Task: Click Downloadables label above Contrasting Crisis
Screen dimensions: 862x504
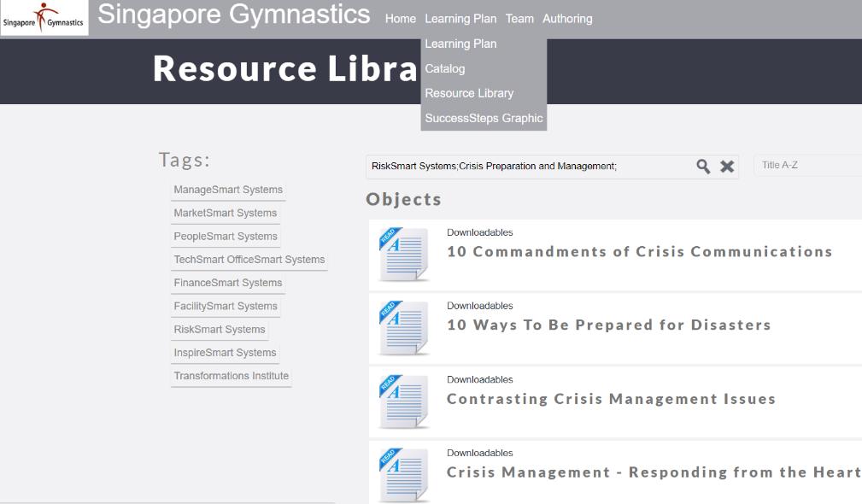Action: (x=479, y=379)
